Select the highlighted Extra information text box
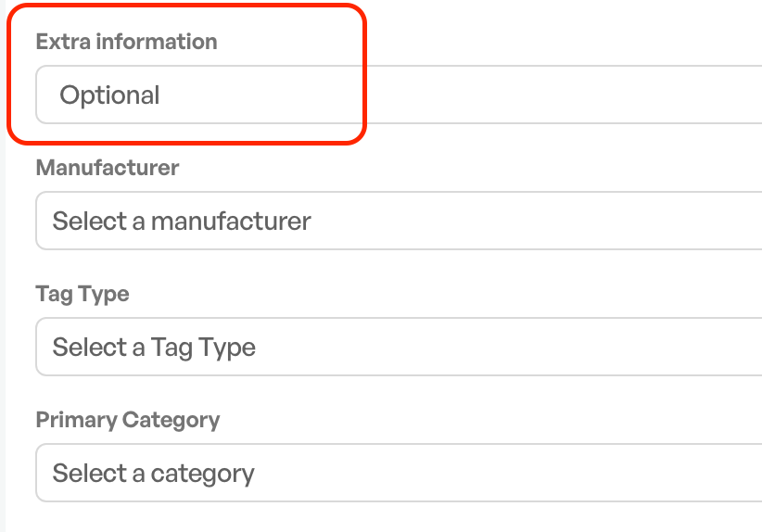The image size is (762, 532). point(399,95)
